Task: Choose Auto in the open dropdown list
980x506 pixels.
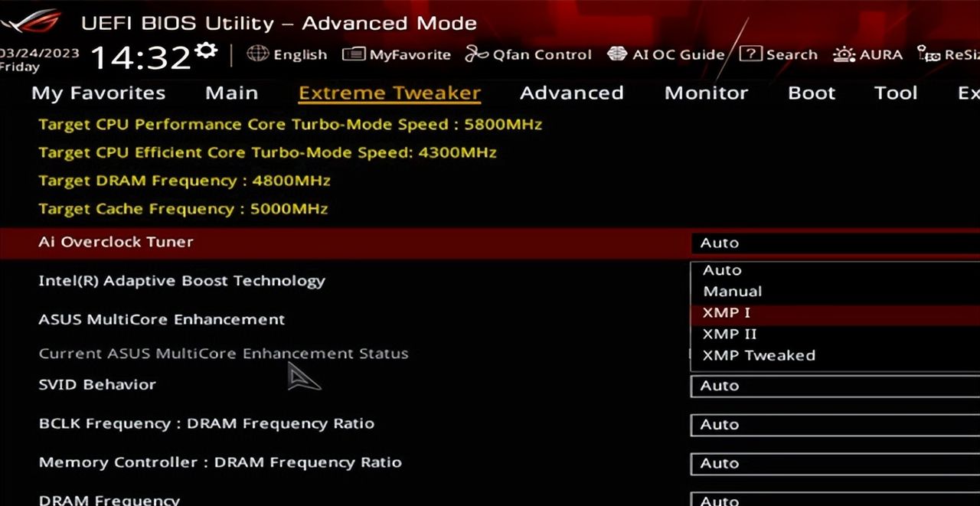Action: coord(835,269)
